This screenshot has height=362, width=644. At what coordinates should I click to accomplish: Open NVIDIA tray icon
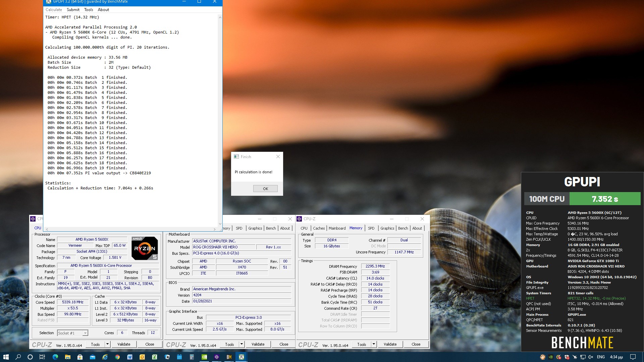tap(550, 357)
